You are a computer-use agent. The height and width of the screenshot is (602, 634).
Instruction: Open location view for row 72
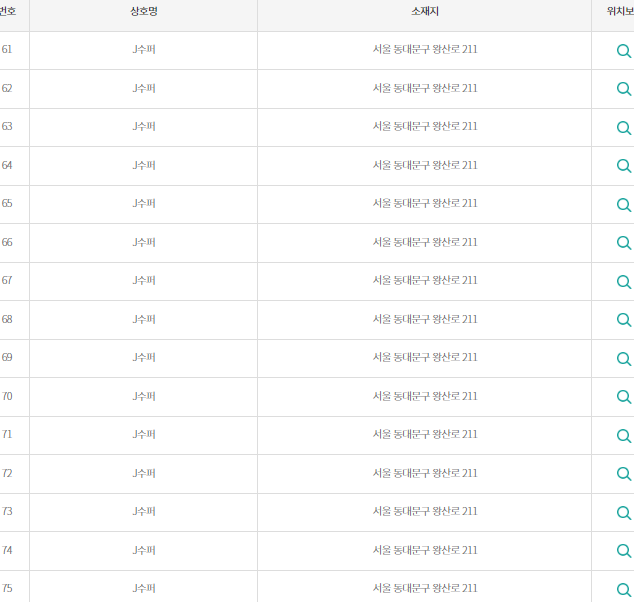(x=624, y=474)
